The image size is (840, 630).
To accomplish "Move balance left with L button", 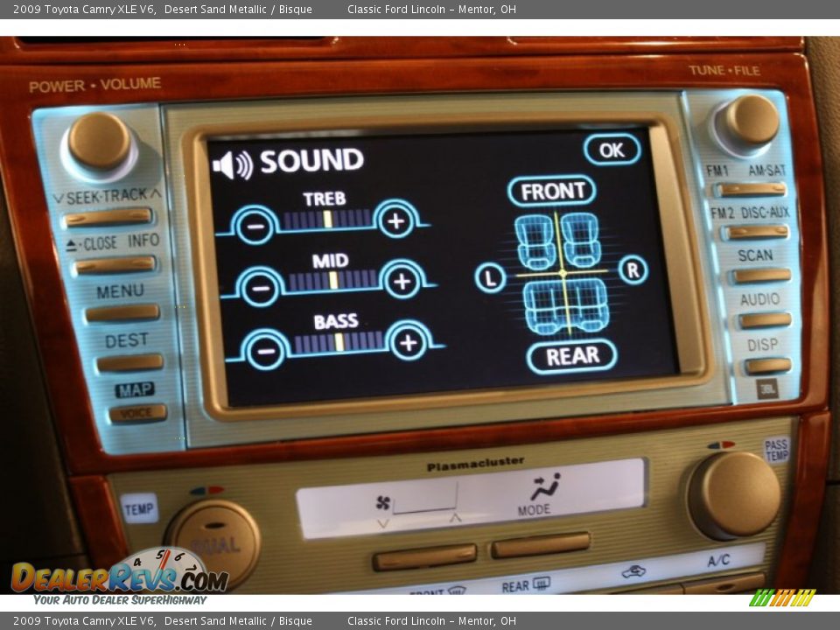I will pyautogui.click(x=490, y=278).
